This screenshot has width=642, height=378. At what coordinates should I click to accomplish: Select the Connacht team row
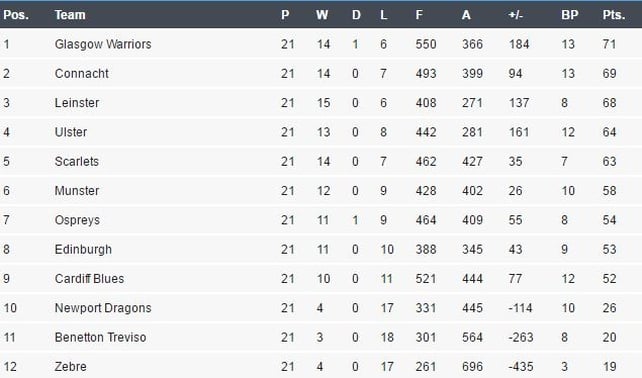click(x=321, y=74)
